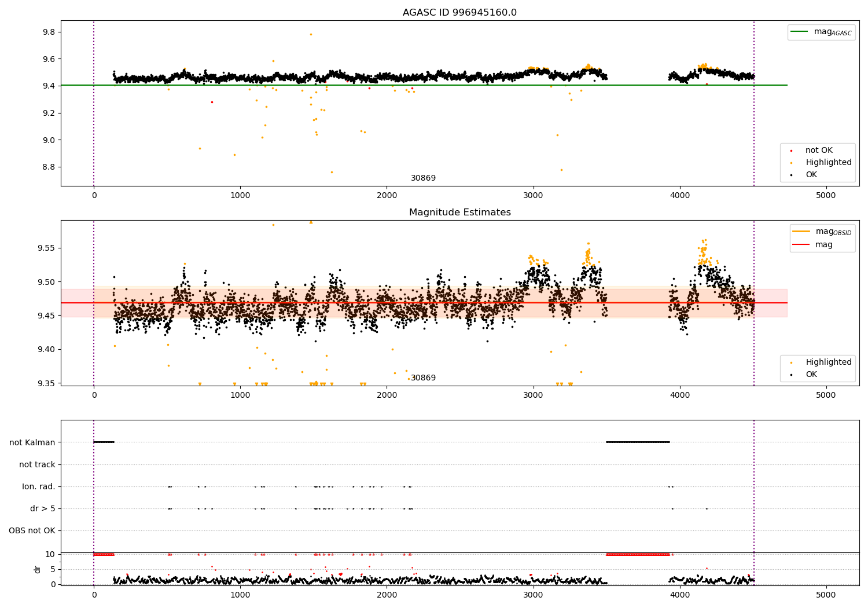Click the 9.50 y-axis tick in middle plot
The width and height of the screenshot is (868, 608).
tap(47, 282)
